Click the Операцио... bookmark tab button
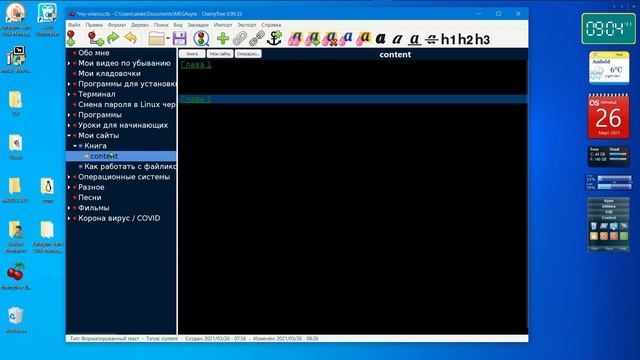Screen dimensions: 640x360 [x=248, y=54]
